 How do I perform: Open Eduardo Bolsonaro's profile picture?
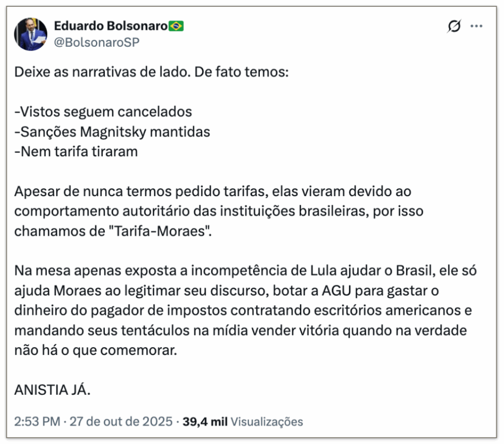click(x=31, y=34)
